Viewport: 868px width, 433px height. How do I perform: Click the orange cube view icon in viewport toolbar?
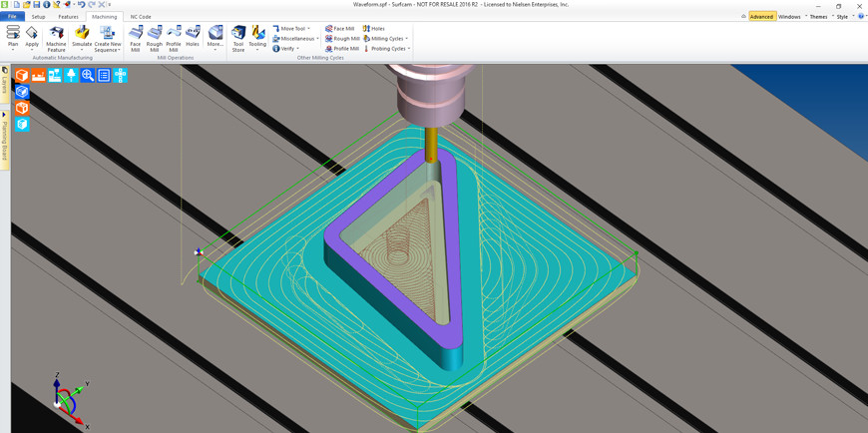point(22,75)
